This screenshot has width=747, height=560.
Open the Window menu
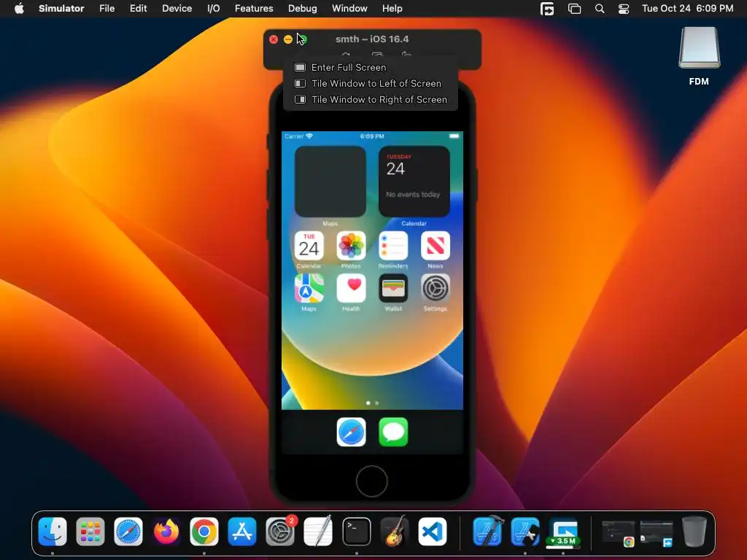(349, 9)
